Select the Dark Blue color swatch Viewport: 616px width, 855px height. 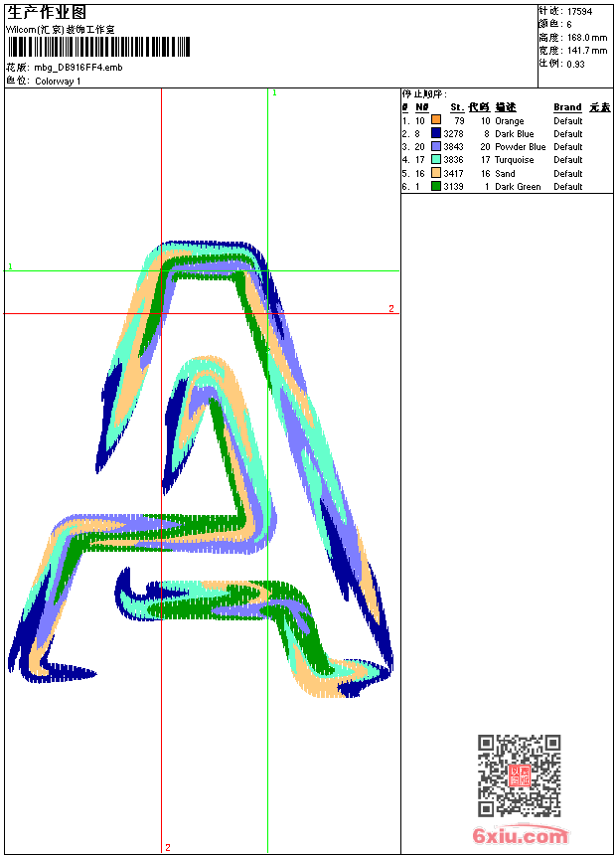[x=436, y=133]
